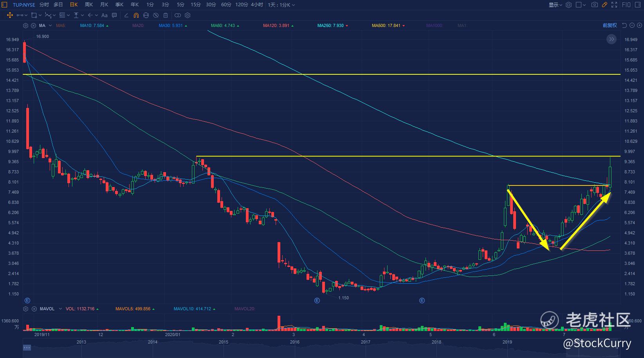Switch to 年K yearly chart tab
This screenshot has height=358, width=644.
(135, 5)
